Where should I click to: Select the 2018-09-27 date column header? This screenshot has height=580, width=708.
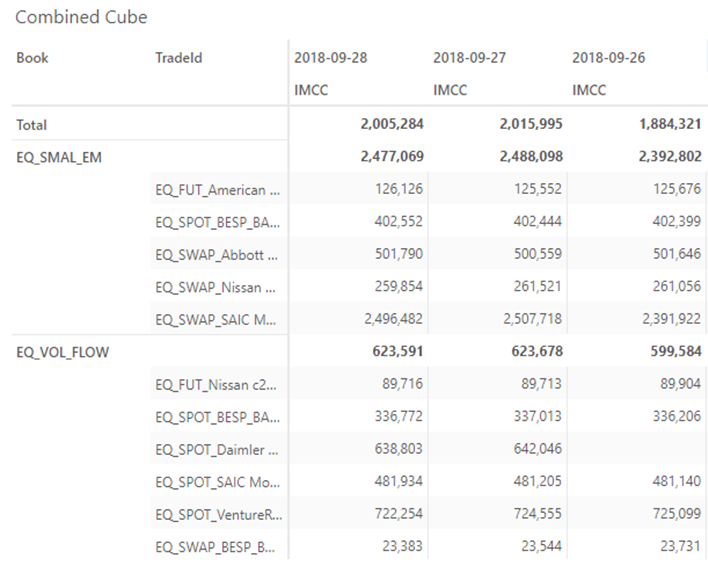(470, 58)
